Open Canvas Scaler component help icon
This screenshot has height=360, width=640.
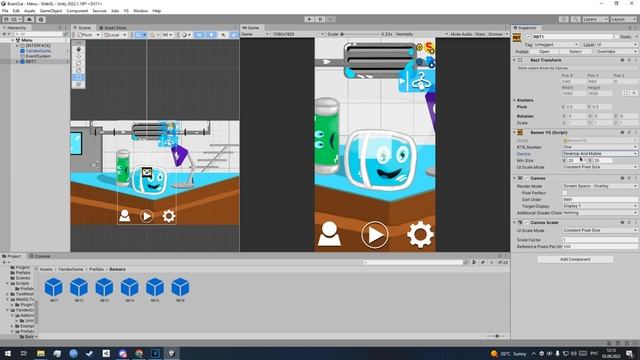click(622, 222)
